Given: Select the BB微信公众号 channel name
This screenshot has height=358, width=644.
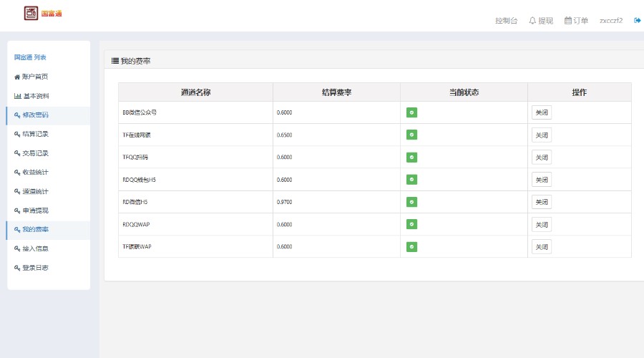Looking at the screenshot, I should click(140, 112).
